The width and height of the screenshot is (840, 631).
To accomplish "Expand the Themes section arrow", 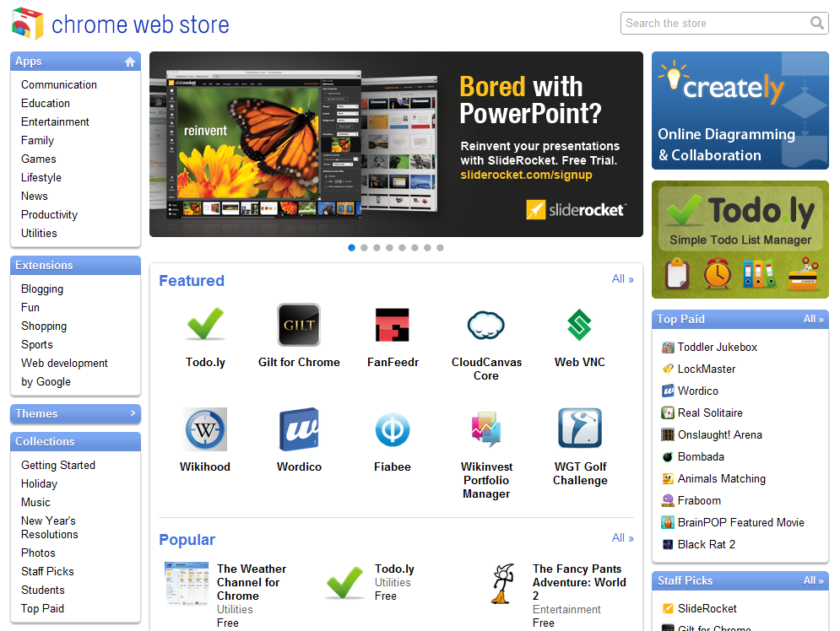I will (133, 413).
